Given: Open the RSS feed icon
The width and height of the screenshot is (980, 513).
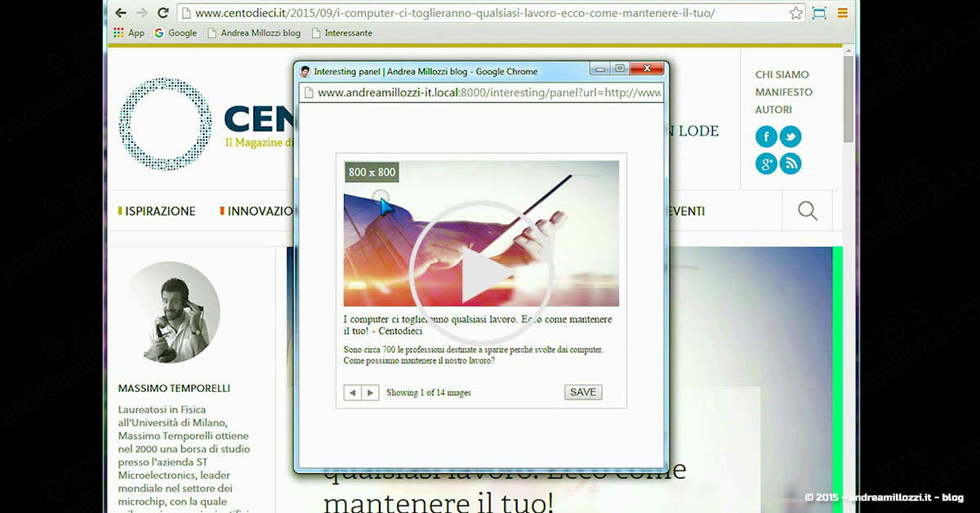Looking at the screenshot, I should 791,163.
